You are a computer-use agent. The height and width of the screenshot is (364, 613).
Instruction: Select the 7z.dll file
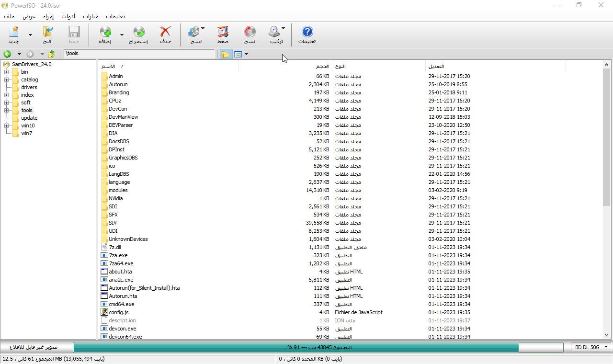click(114, 247)
